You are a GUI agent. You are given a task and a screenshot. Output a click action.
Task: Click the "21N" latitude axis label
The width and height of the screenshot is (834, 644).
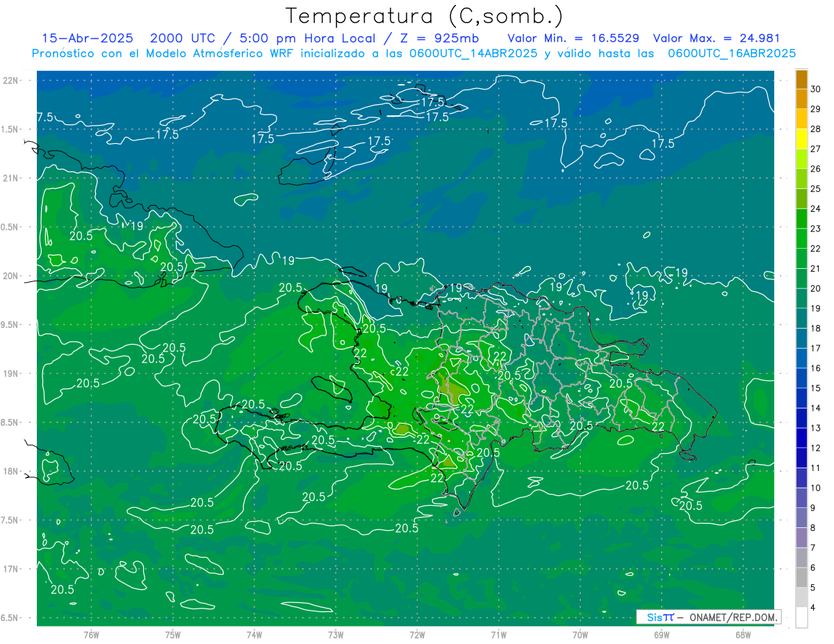click(11, 178)
